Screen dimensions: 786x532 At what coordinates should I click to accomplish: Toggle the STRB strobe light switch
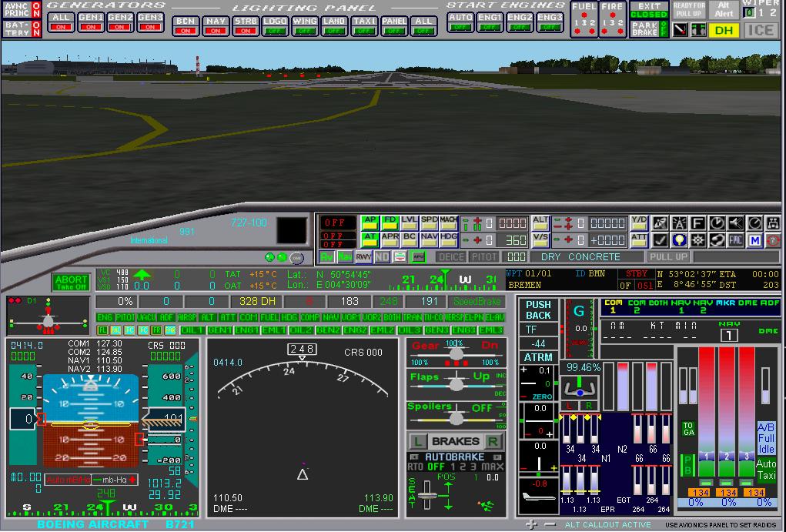coord(246,26)
